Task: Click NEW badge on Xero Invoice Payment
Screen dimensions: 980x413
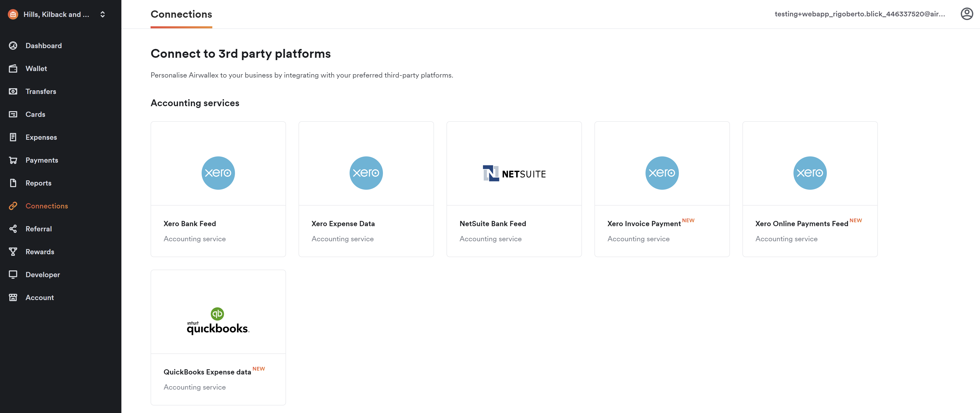Action: (688, 220)
